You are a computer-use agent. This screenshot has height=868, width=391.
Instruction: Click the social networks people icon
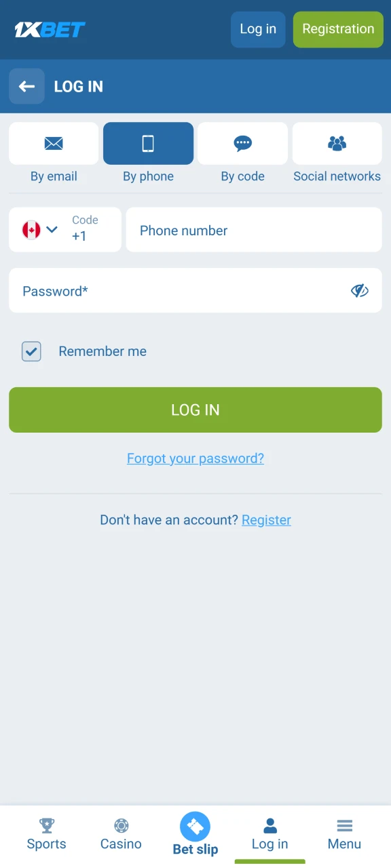click(337, 143)
